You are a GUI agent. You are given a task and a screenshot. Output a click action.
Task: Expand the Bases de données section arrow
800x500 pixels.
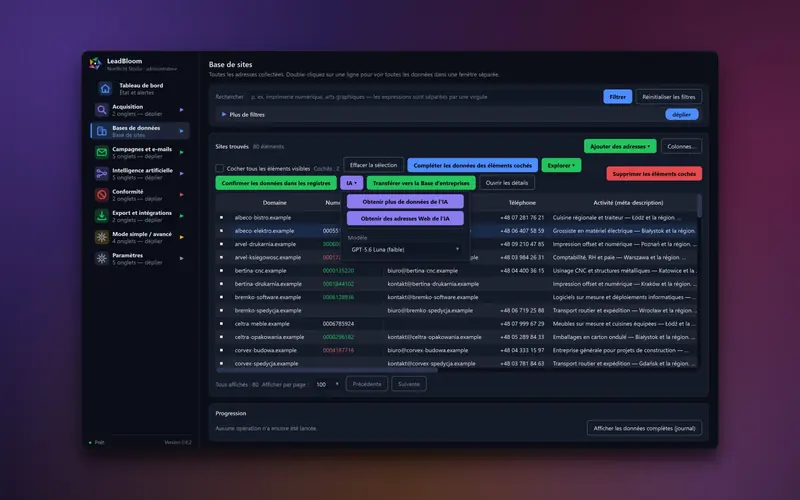click(x=181, y=131)
